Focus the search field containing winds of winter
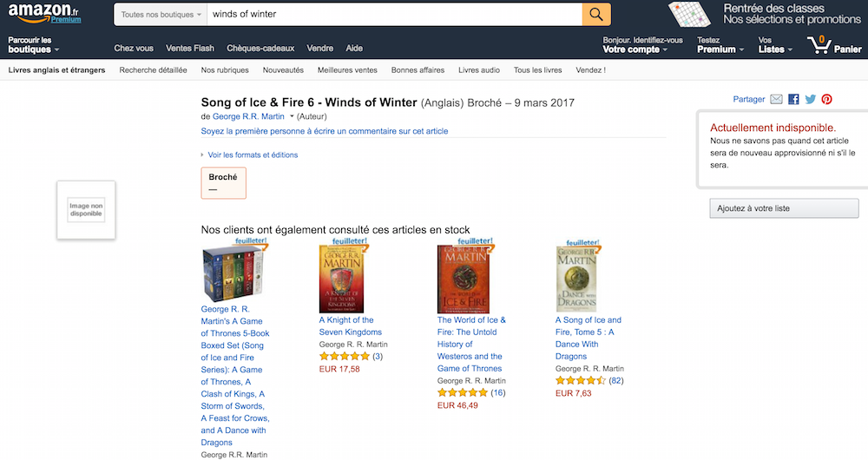The width and height of the screenshot is (868, 460). pyautogui.click(x=395, y=15)
